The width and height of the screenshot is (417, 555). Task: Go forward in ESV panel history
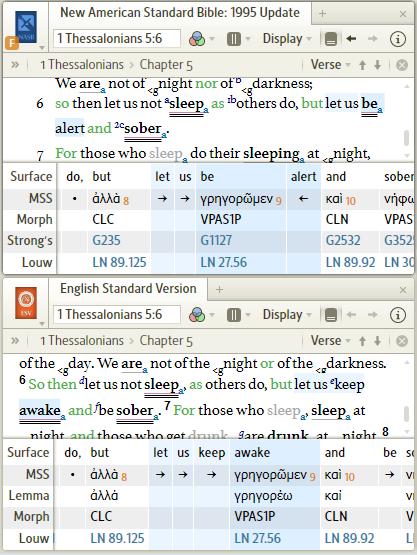(x=372, y=314)
